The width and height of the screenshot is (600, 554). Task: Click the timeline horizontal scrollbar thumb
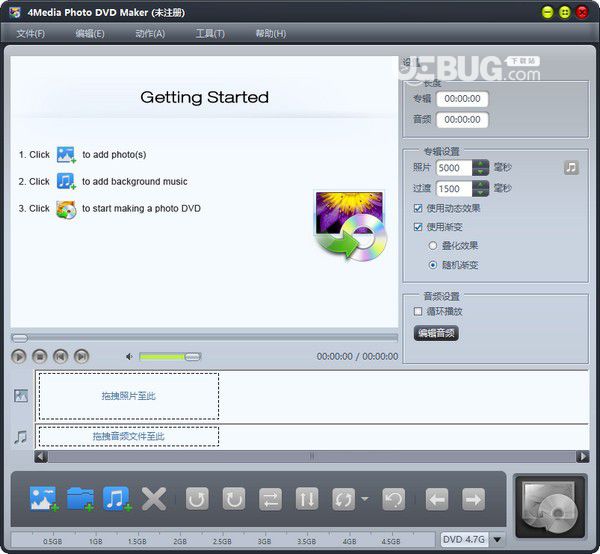tap(312, 456)
